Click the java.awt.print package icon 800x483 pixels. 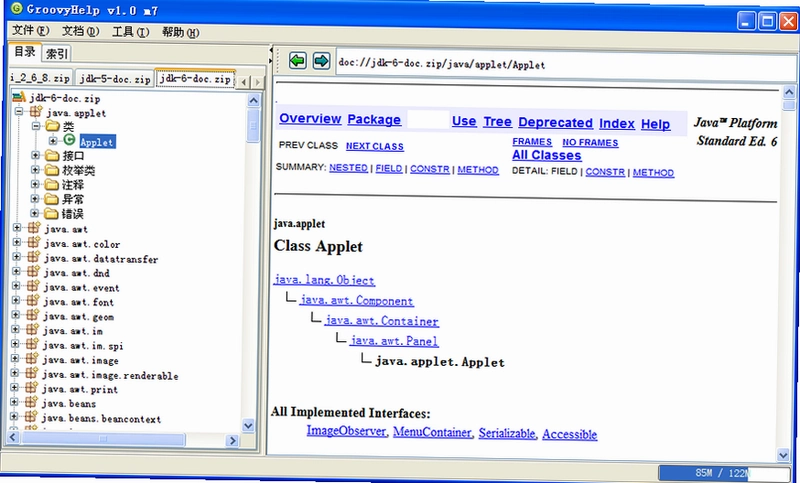coord(31,387)
